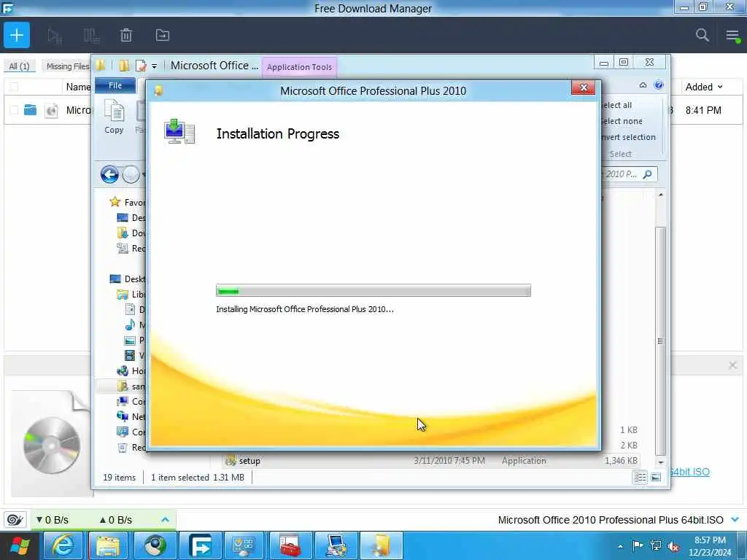Screen dimensions: 747x560
Task: Open the Explorer quick access toolbar dropdown
Action: tap(155, 66)
